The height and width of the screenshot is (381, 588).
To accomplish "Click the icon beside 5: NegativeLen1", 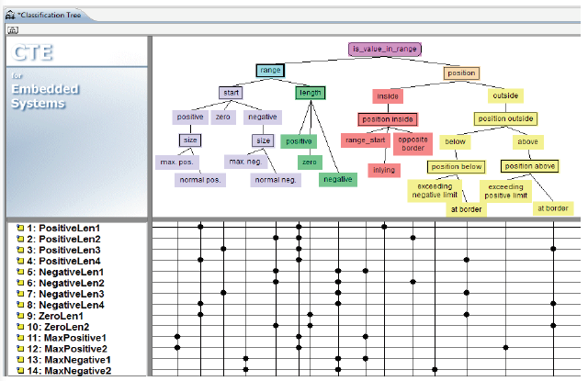I will pos(20,272).
